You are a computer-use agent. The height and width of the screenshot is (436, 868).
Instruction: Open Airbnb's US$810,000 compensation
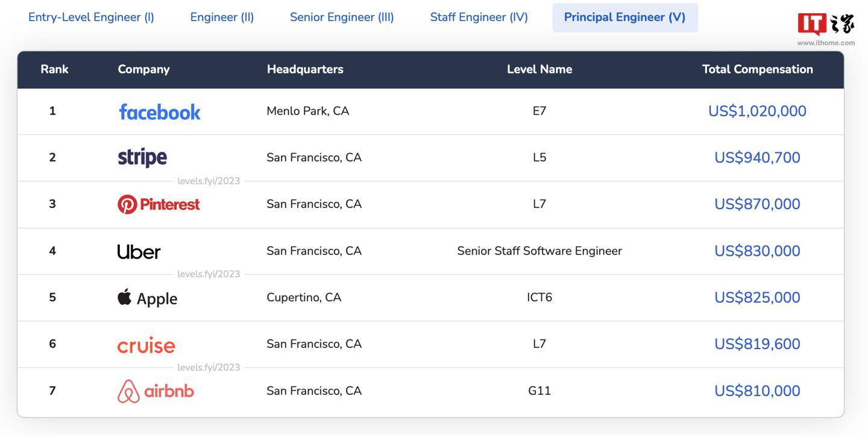tap(757, 391)
